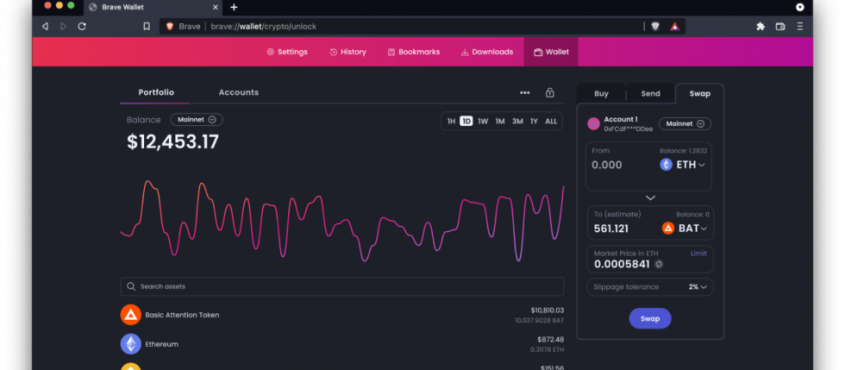This screenshot has height=370, width=845.
Task: Click the Ethereum logo icon in asset list
Action: (130, 344)
